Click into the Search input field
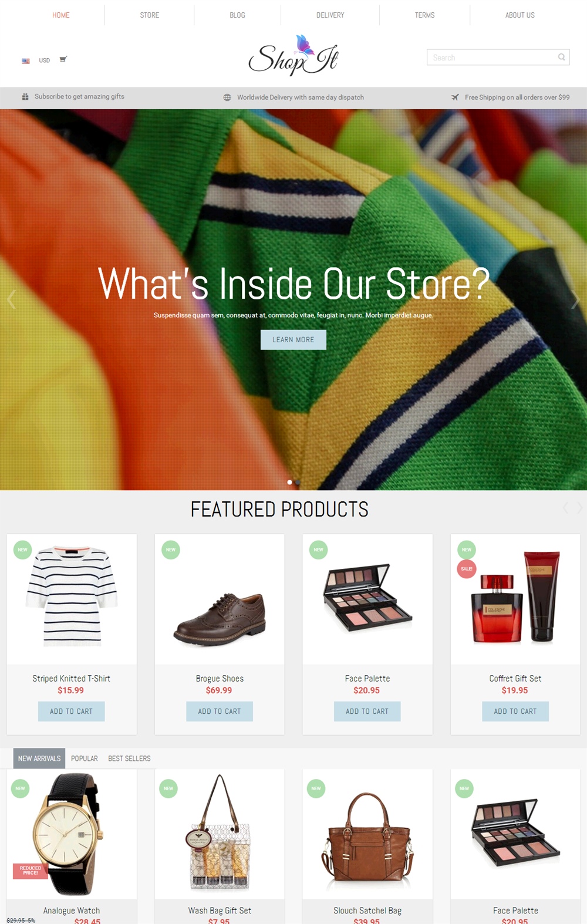 [x=492, y=57]
